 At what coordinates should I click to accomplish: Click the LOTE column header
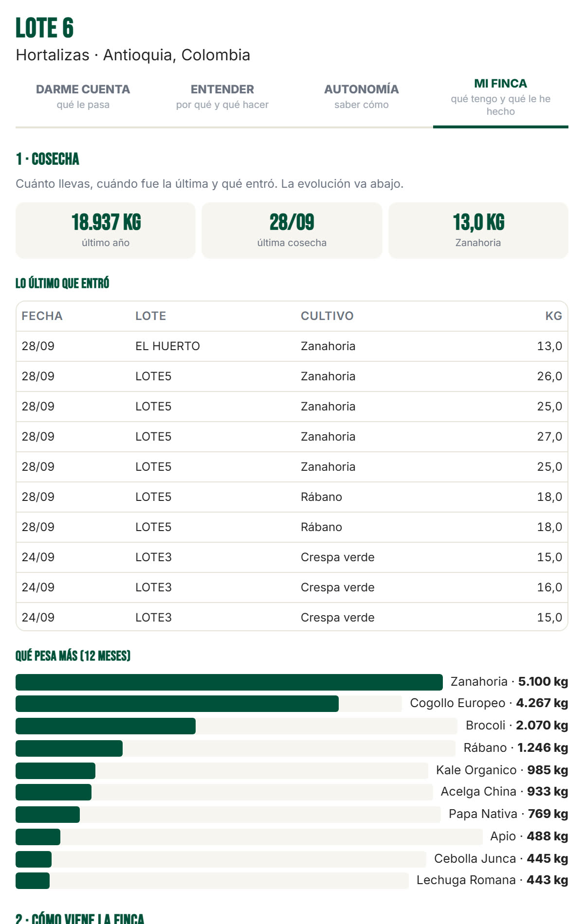pyautogui.click(x=151, y=316)
